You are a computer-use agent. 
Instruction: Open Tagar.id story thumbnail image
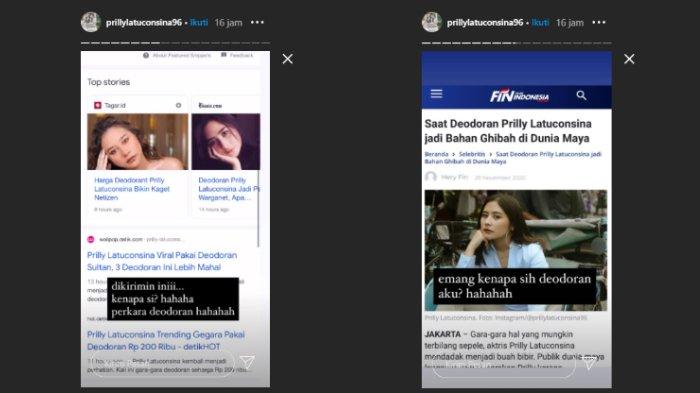138,142
